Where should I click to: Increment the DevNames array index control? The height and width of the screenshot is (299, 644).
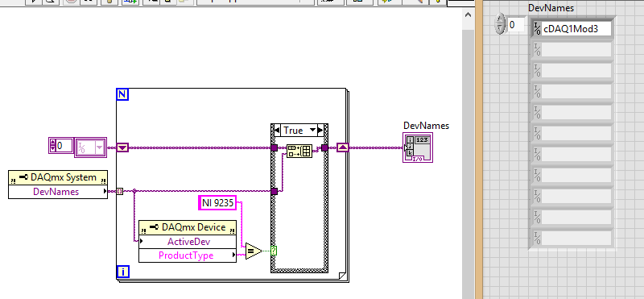point(499,19)
